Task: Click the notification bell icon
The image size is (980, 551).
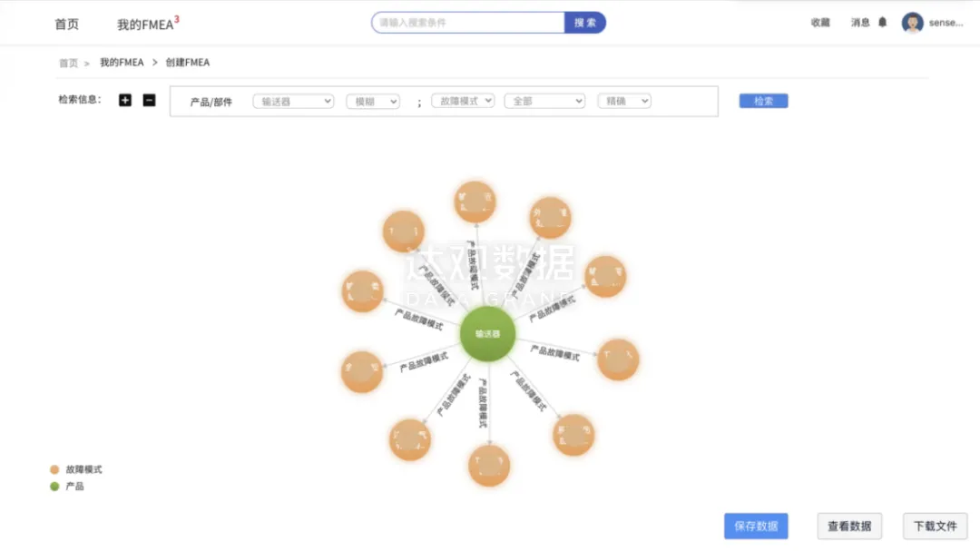Action: coord(882,23)
